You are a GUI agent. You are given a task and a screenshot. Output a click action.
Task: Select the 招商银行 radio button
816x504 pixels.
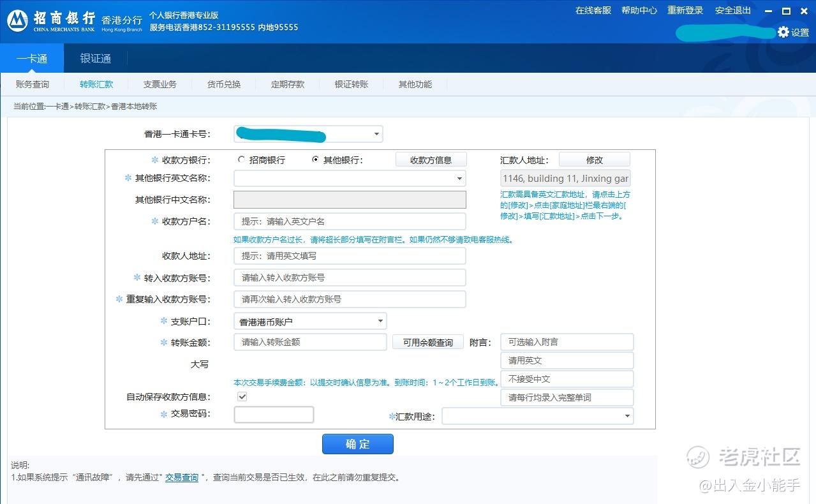pyautogui.click(x=241, y=159)
